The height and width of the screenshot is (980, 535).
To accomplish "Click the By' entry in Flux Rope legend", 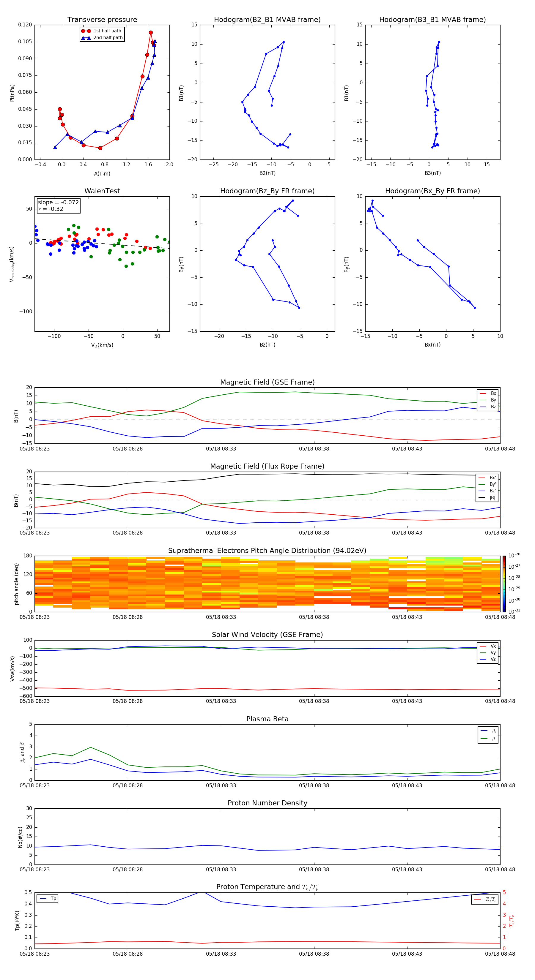I will click(487, 484).
